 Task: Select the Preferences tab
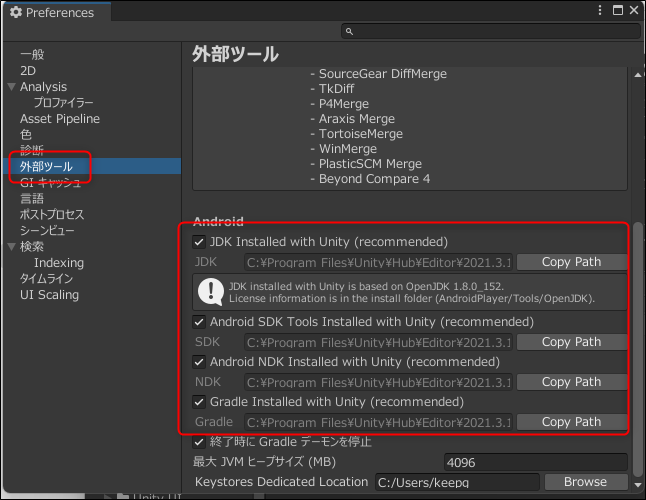tap(57, 12)
